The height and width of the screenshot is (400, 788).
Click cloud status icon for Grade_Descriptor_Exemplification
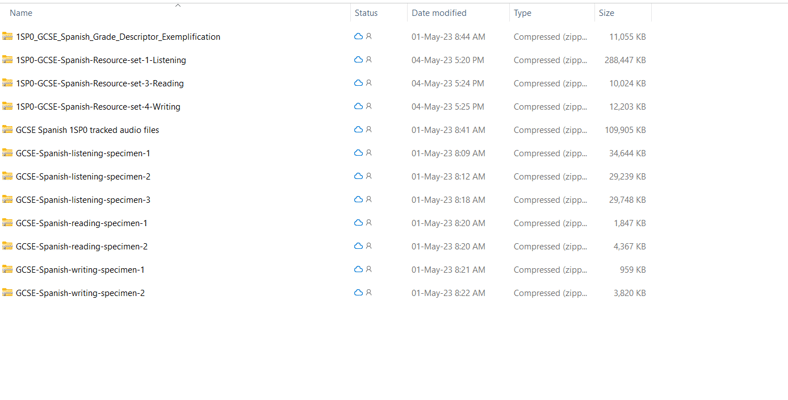[358, 36]
